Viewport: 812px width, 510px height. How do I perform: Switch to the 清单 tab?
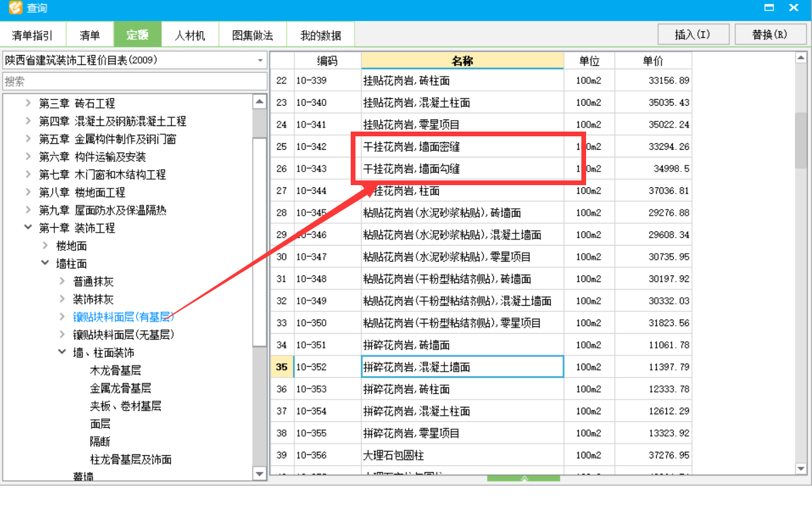pyautogui.click(x=90, y=34)
